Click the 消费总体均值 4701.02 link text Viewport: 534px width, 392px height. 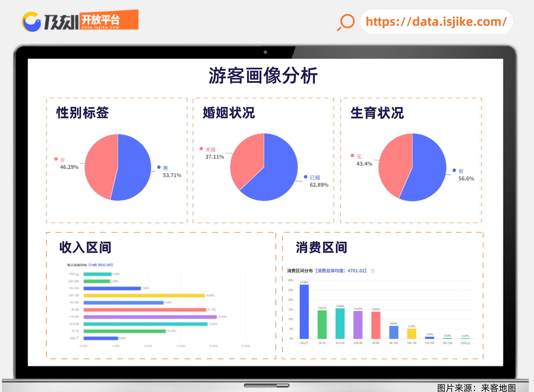point(341,271)
